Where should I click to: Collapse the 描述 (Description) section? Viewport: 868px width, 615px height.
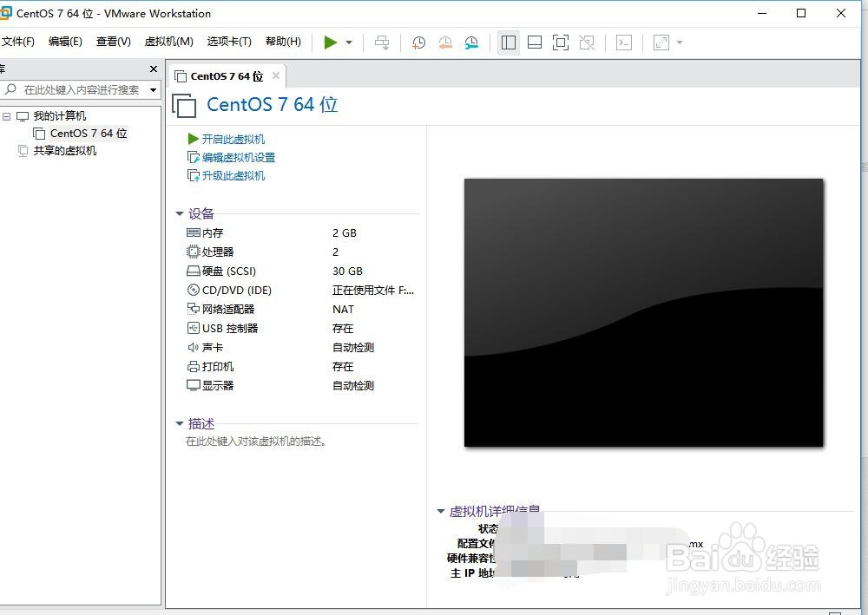point(180,423)
